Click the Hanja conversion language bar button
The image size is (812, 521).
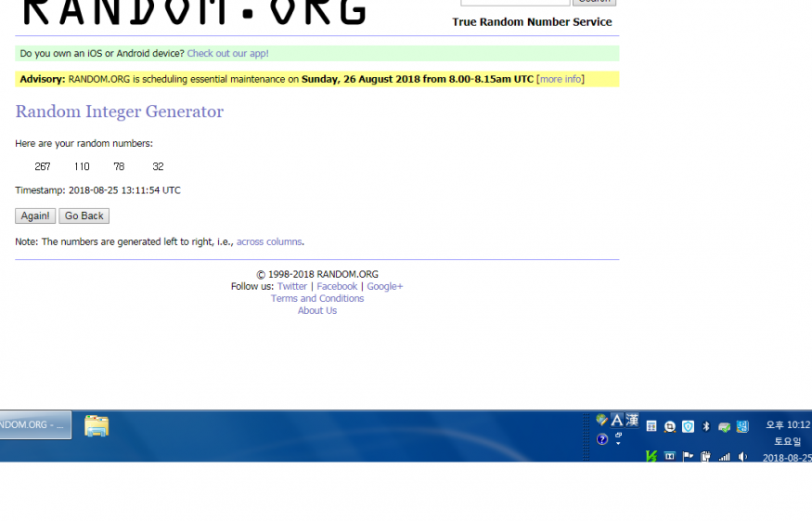(632, 420)
